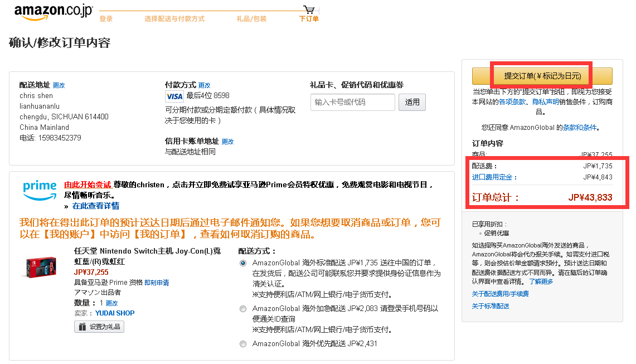Screen dimensions: 636x364
Task: Click the 设置为礼品 button
Action: (x=99, y=327)
